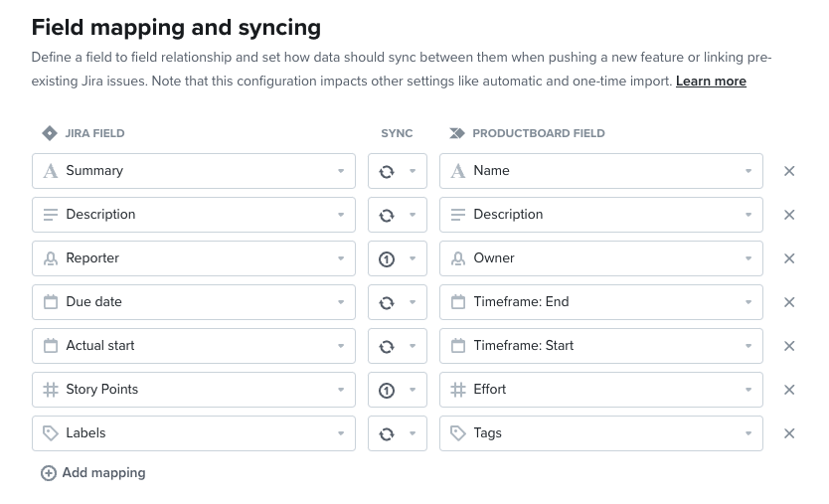Image resolution: width=829 pixels, height=504 pixels.
Task: Click two-way sync icon in Summary row
Action: 387,171
